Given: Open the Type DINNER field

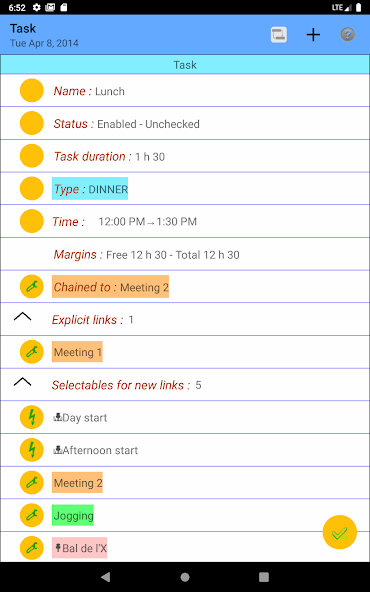Looking at the screenshot, I should (x=90, y=188).
